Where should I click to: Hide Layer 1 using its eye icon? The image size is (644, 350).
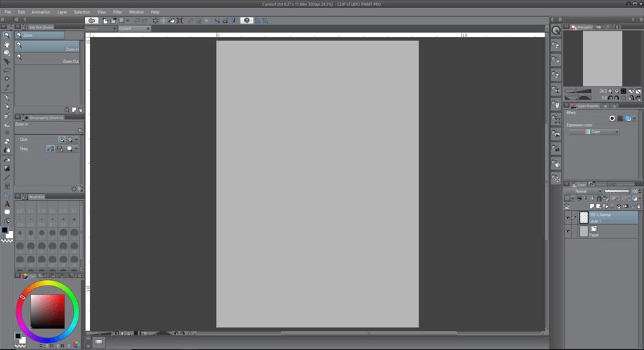tap(568, 218)
